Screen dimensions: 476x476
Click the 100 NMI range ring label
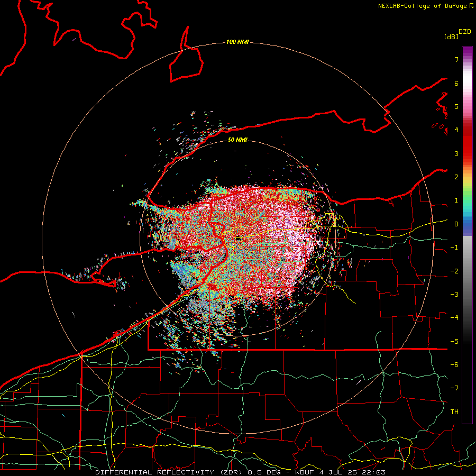coord(237,42)
